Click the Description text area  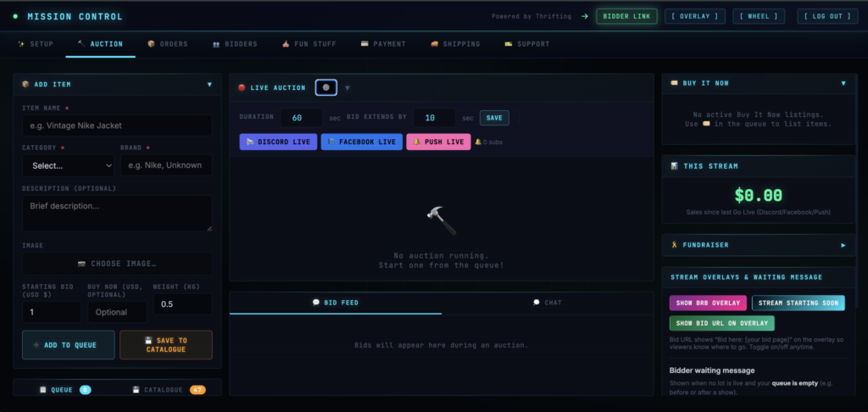click(x=117, y=213)
